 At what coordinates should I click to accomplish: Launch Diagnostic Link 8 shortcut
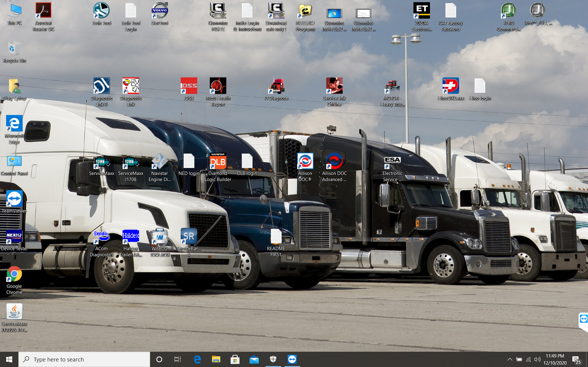coord(101,92)
